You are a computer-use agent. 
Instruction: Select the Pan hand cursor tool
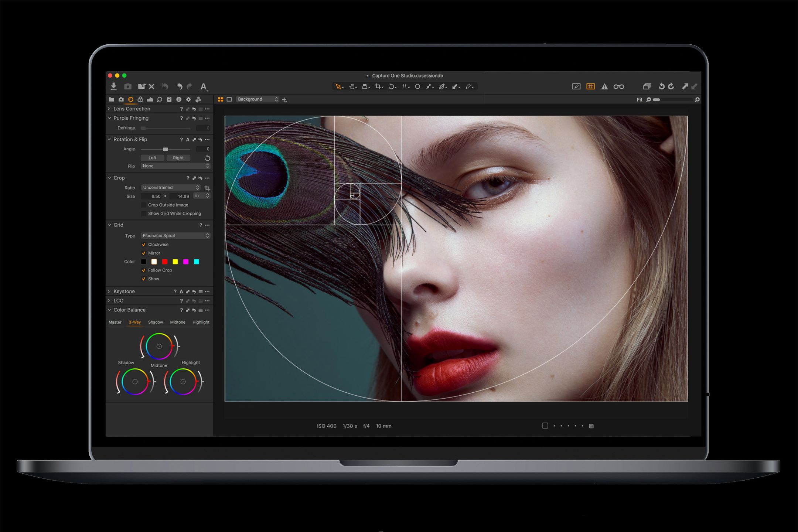click(352, 86)
